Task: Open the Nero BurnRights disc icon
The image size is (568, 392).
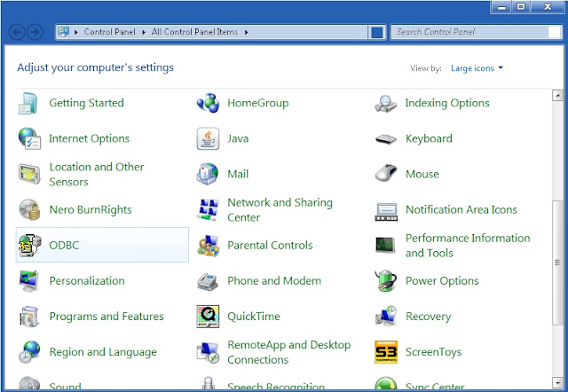Action: (29, 209)
